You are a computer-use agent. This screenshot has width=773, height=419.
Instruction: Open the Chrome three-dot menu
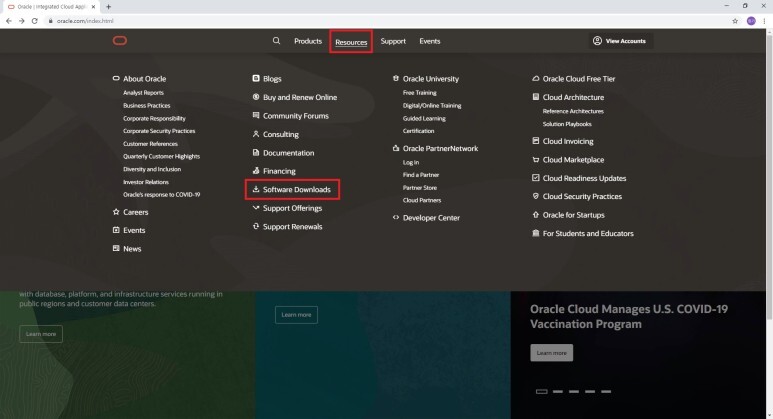765,21
